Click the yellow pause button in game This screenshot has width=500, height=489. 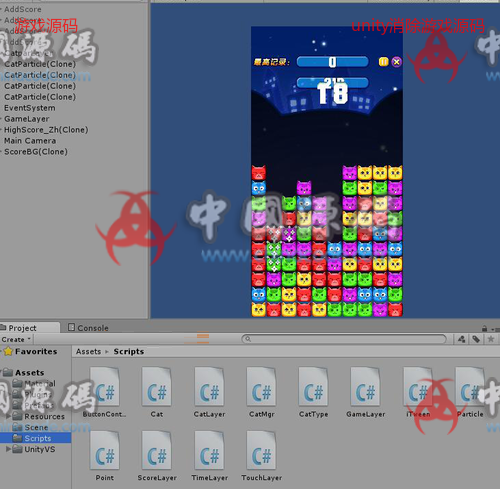[x=383, y=62]
